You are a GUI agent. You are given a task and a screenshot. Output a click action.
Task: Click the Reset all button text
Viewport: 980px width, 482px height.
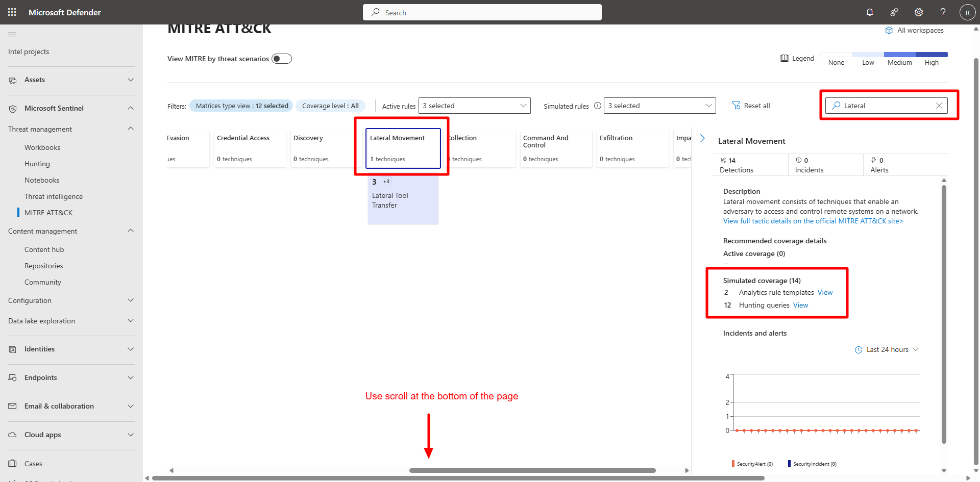(757, 106)
